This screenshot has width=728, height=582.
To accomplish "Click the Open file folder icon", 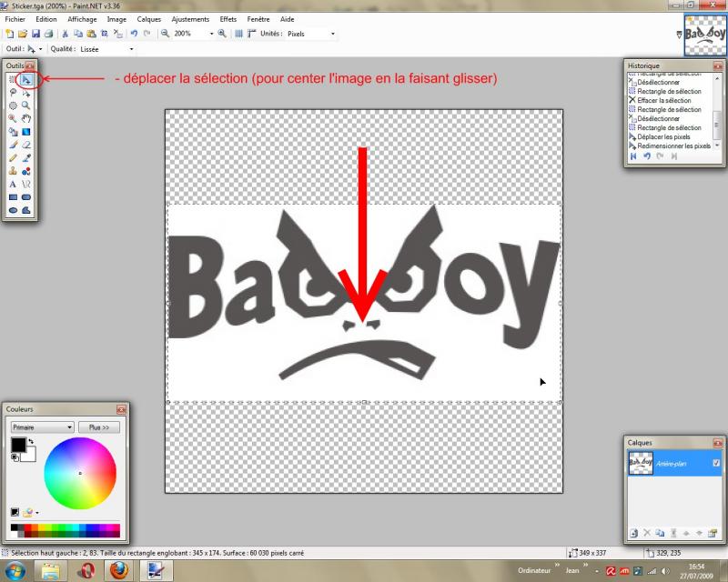I will click(x=22, y=34).
